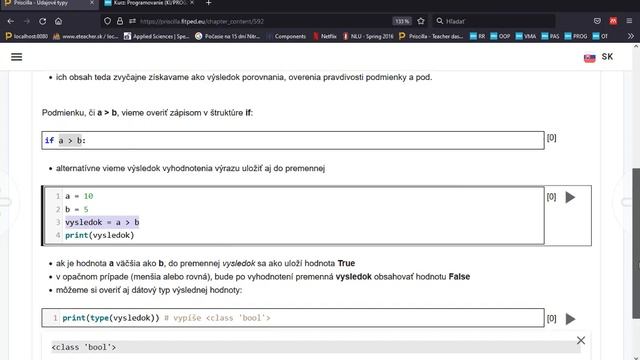Open Netflix bookmark
Image resolution: width=640 pixels, height=360 pixels.
325,36
